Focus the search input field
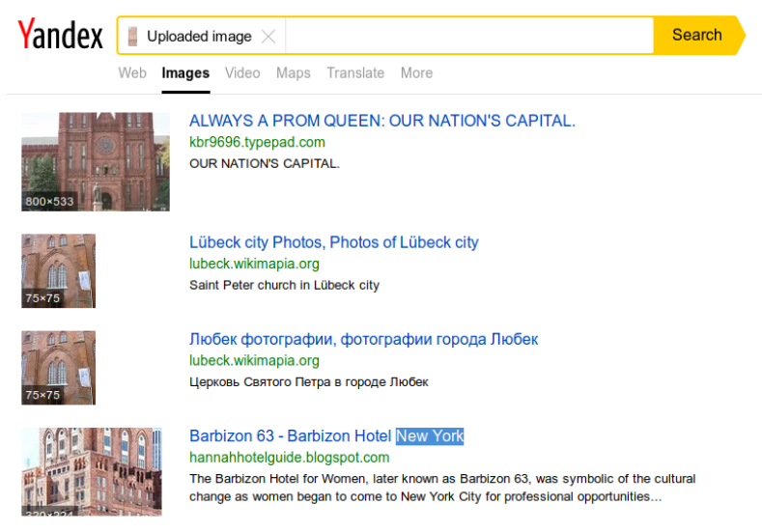 [x=468, y=36]
